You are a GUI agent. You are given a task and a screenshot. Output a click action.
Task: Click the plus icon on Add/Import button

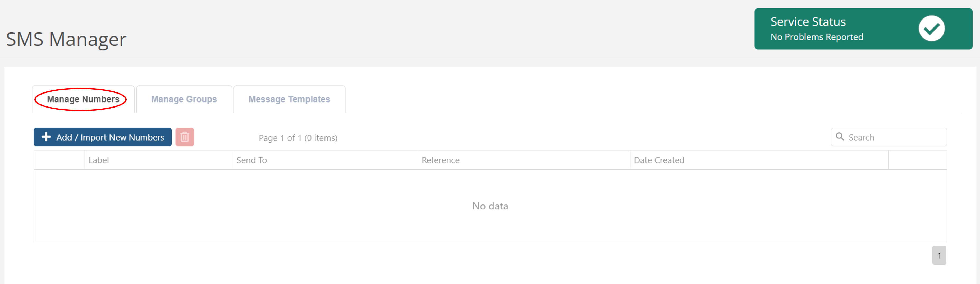click(46, 137)
